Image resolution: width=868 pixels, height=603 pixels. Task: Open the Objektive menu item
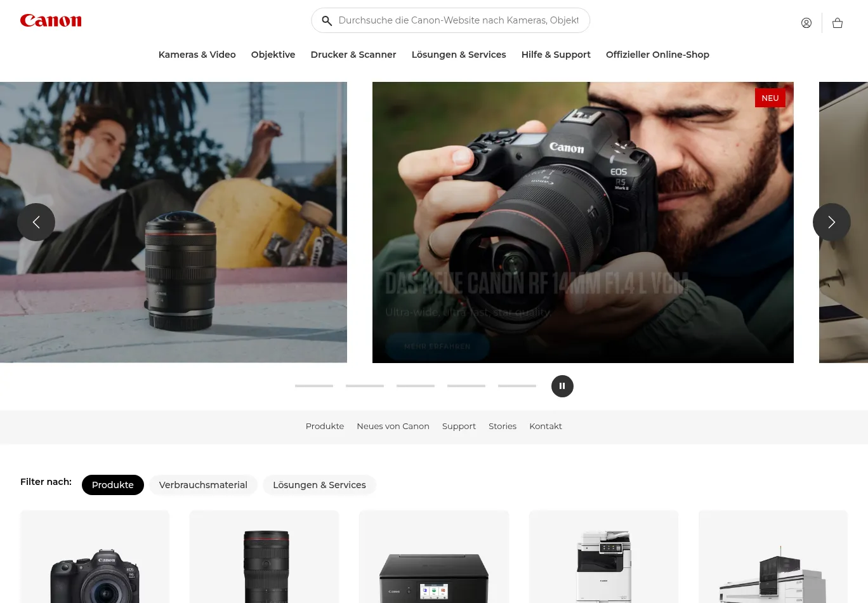click(x=273, y=55)
